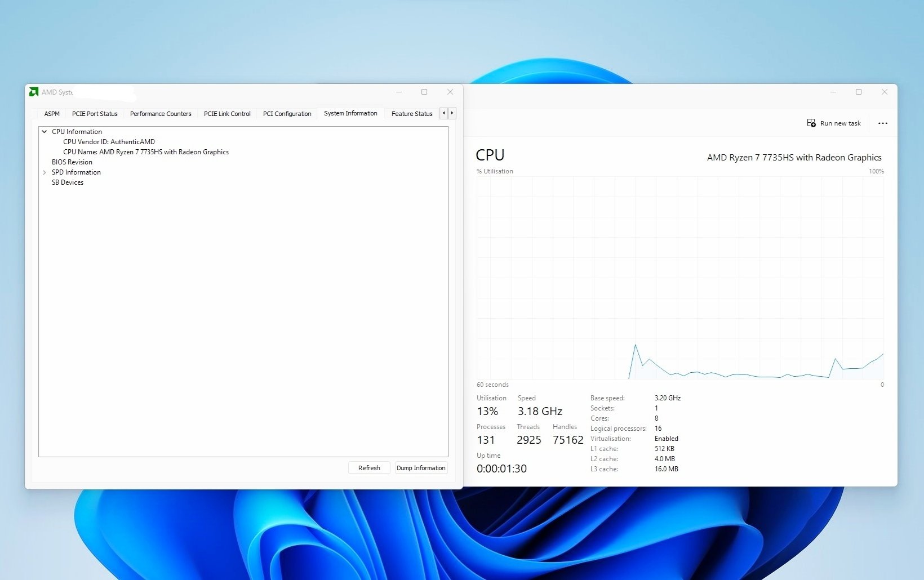The image size is (924, 580).
Task: Select the PCI Configuration tab
Action: [287, 114]
